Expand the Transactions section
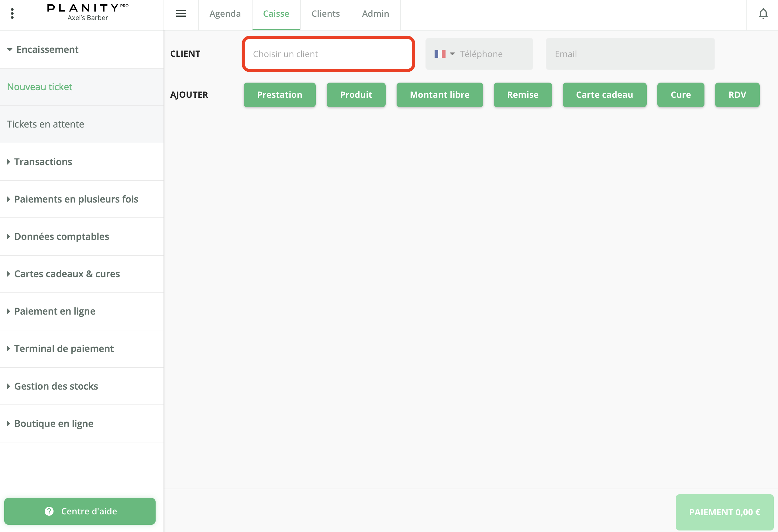This screenshot has width=778, height=532. pos(43,162)
